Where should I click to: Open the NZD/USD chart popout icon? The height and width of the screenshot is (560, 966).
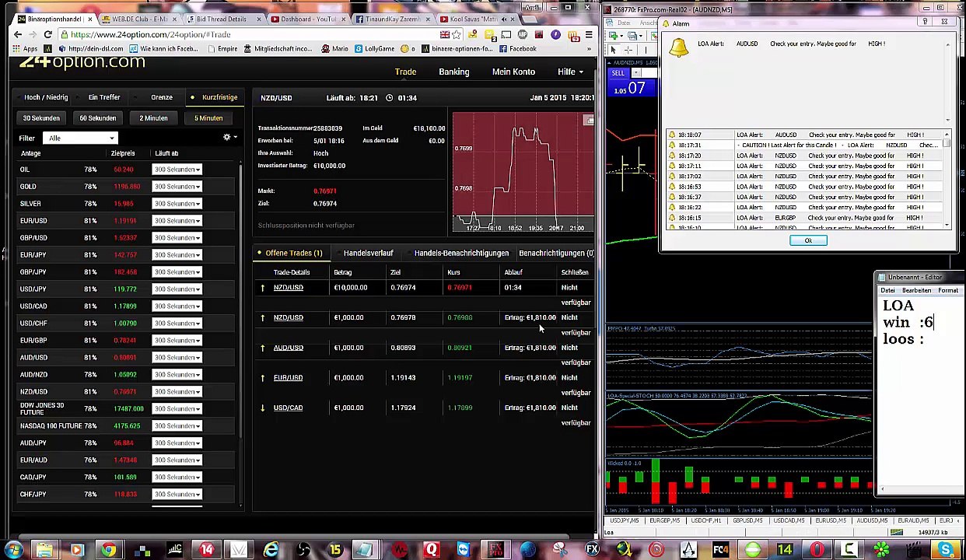589,120
